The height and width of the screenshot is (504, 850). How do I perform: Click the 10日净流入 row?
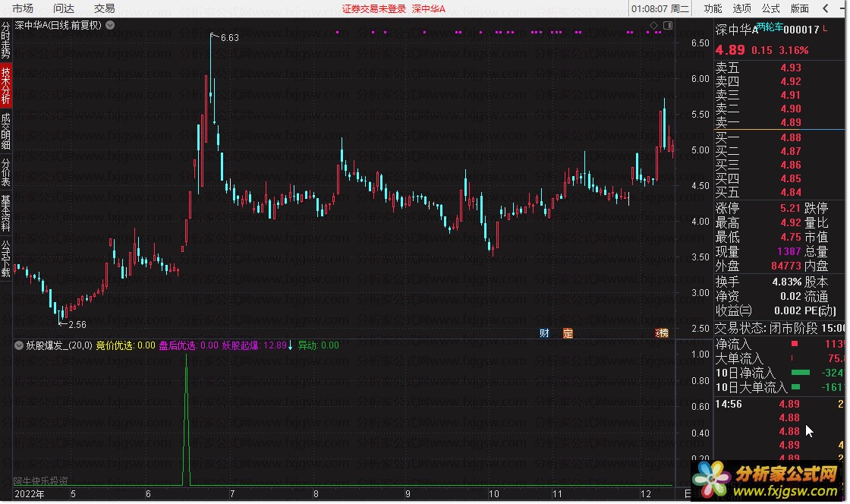pyautogui.click(x=779, y=373)
